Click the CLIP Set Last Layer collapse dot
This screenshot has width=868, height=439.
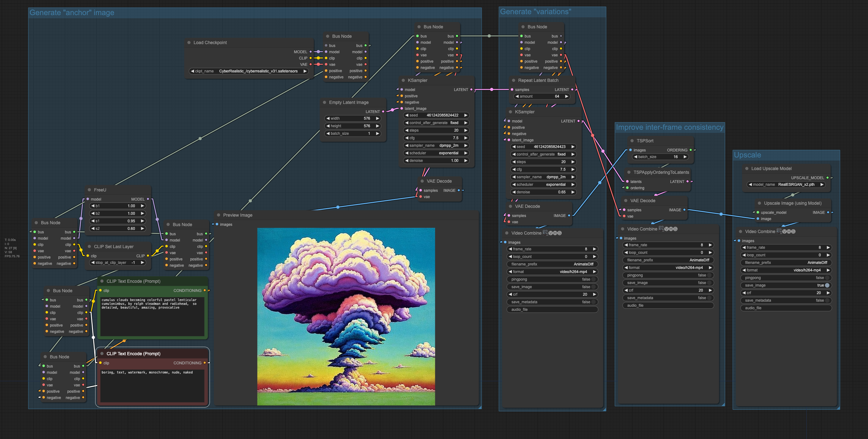click(x=89, y=247)
